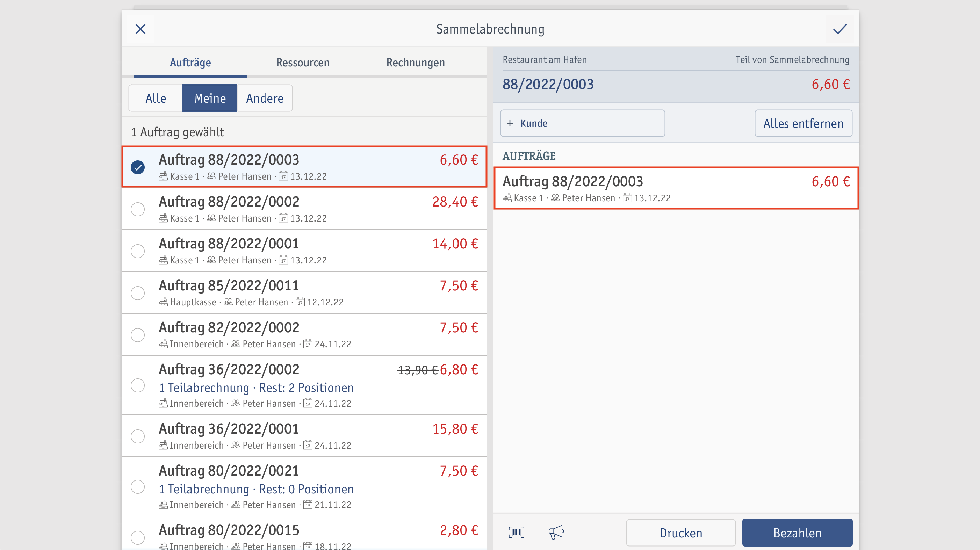Click the title Auftrag 80/2022/0021

click(229, 470)
